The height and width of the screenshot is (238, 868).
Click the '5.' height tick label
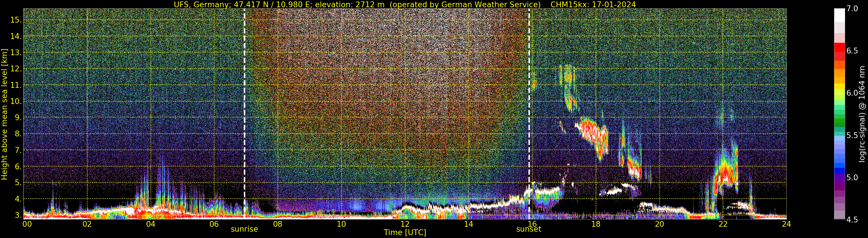[18, 183]
